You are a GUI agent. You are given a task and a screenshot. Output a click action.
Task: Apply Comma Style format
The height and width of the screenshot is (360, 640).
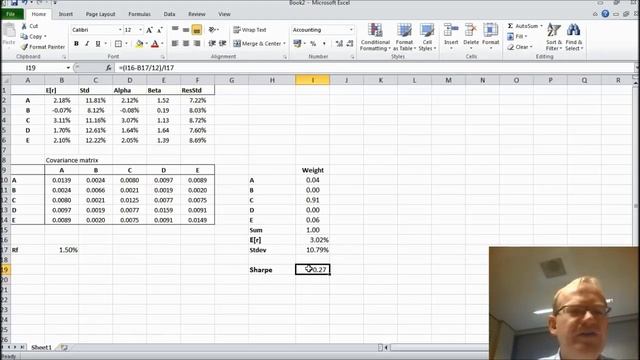324,44
